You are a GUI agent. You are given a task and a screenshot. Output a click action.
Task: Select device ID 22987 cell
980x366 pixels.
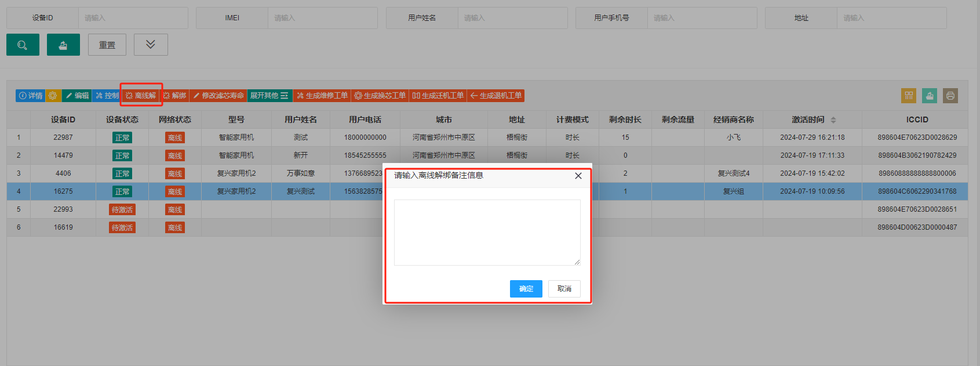(63, 137)
